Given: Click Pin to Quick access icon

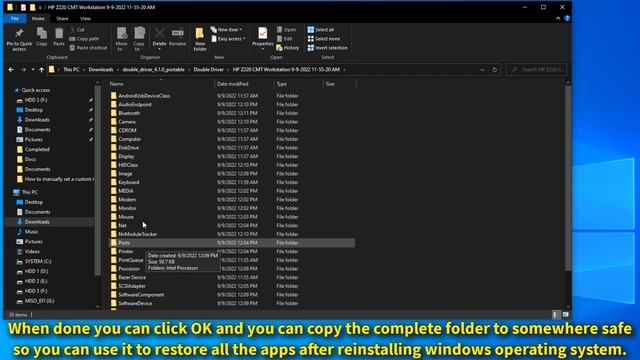Looking at the screenshot, I should (19, 39).
